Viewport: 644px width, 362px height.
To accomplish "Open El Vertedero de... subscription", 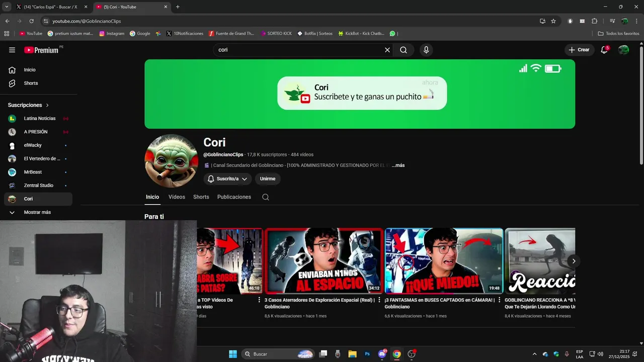I will click(39, 159).
